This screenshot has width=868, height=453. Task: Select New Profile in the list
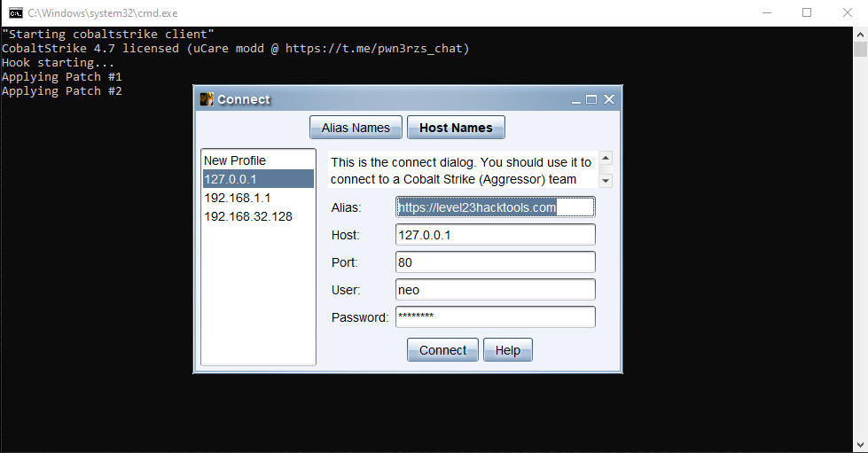[x=259, y=160]
